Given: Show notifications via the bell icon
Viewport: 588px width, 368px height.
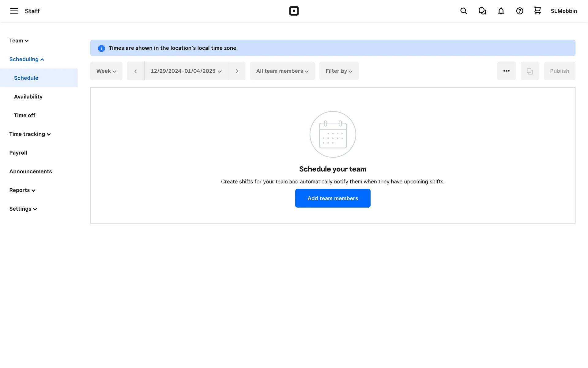Looking at the screenshot, I should [501, 11].
